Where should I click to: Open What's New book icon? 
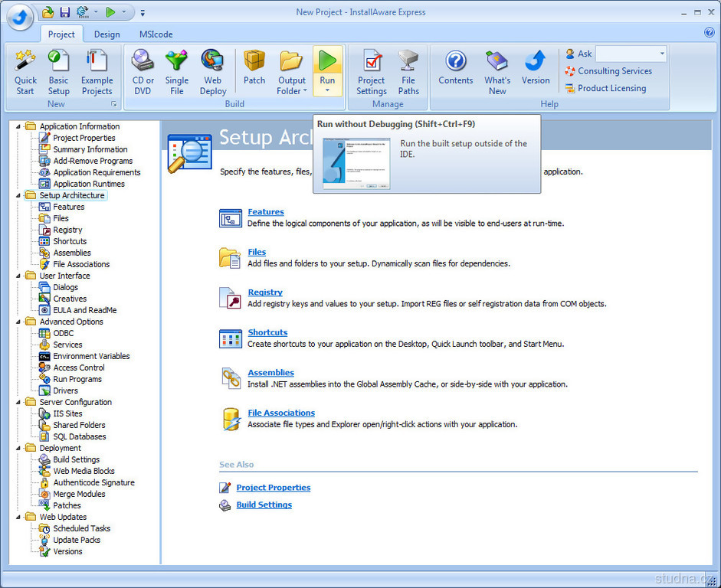(497, 60)
